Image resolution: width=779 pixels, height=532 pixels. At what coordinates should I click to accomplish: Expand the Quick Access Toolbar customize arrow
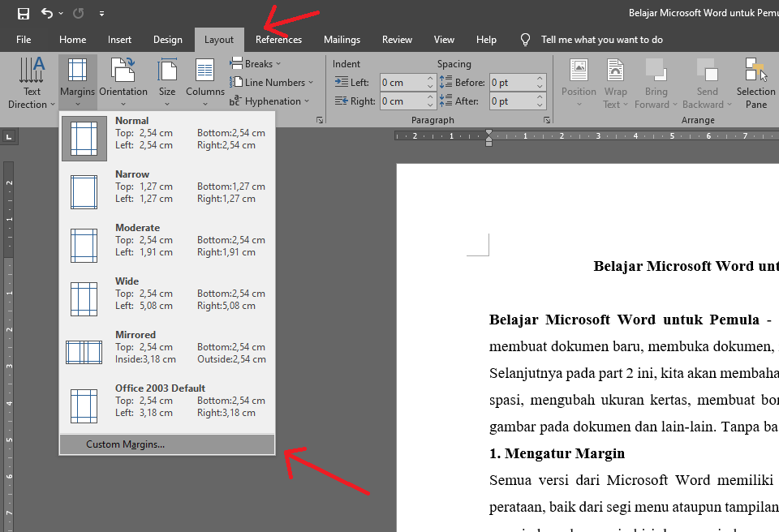coord(101,13)
